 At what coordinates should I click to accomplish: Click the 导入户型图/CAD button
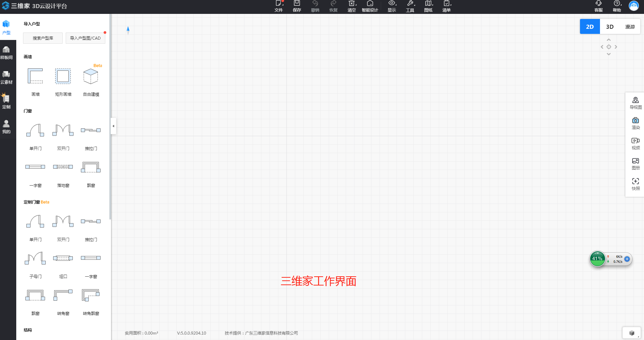pos(85,38)
